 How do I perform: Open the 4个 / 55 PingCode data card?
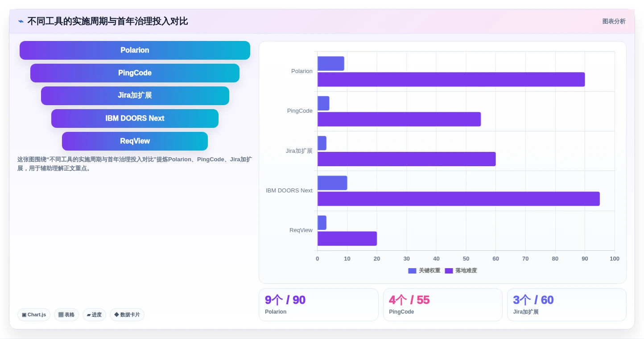[442, 305]
